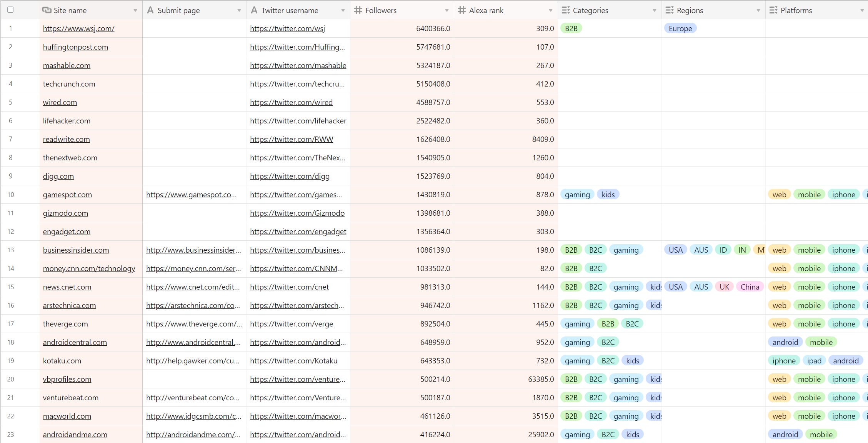Select the followers value 1086139.0
This screenshot has width=868, height=443.
pos(433,250)
